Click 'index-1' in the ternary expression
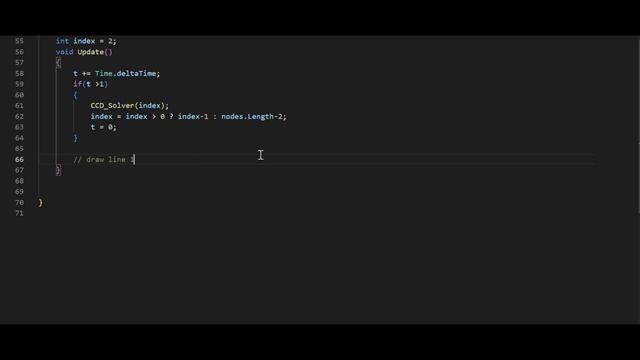This screenshot has height=360, width=640. click(193, 116)
